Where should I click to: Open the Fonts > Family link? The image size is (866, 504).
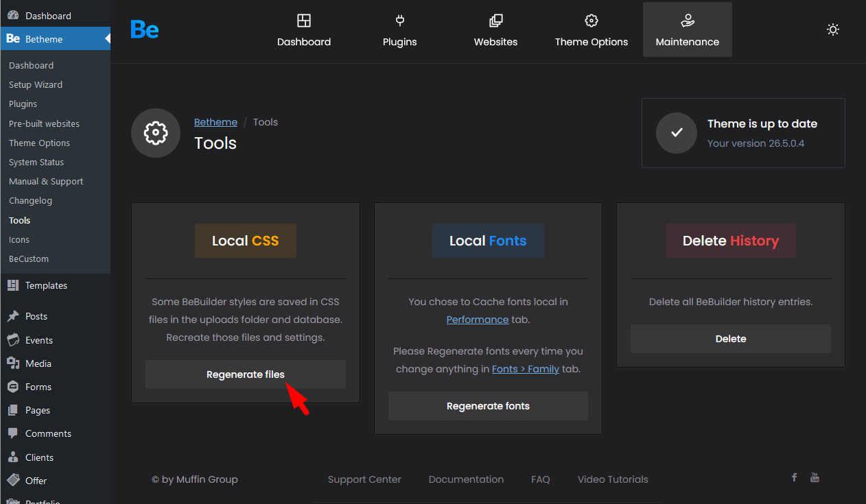pos(525,369)
